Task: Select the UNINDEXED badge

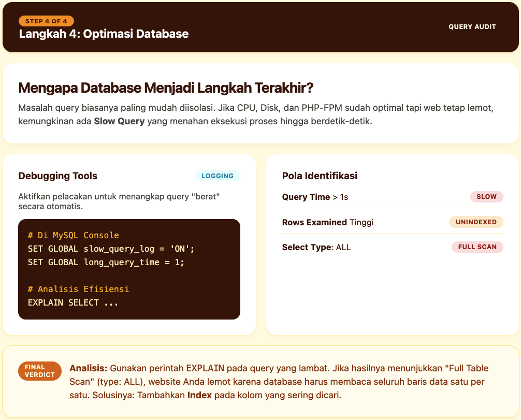Action: pos(476,222)
